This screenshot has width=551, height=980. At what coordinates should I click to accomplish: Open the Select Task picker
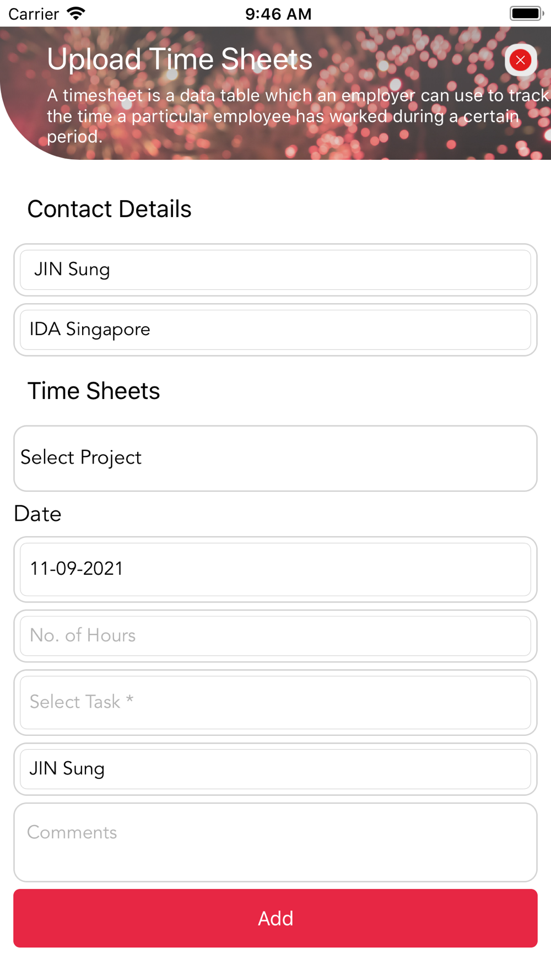275,702
